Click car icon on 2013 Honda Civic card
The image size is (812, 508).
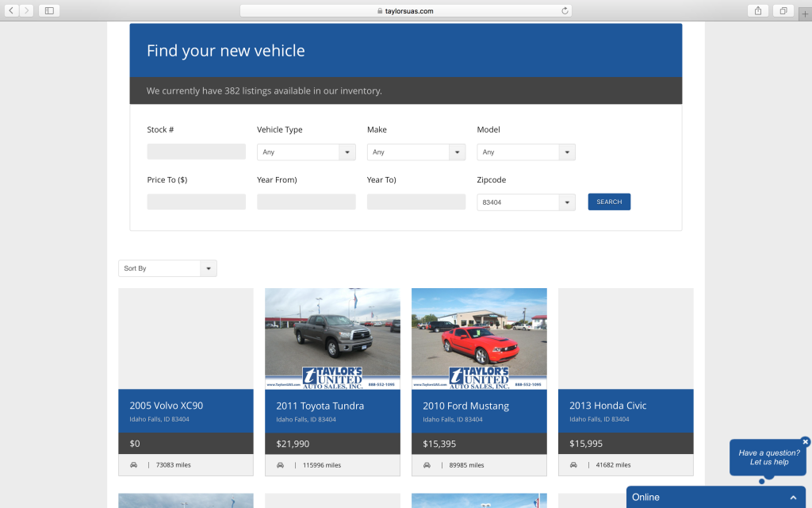point(573,465)
